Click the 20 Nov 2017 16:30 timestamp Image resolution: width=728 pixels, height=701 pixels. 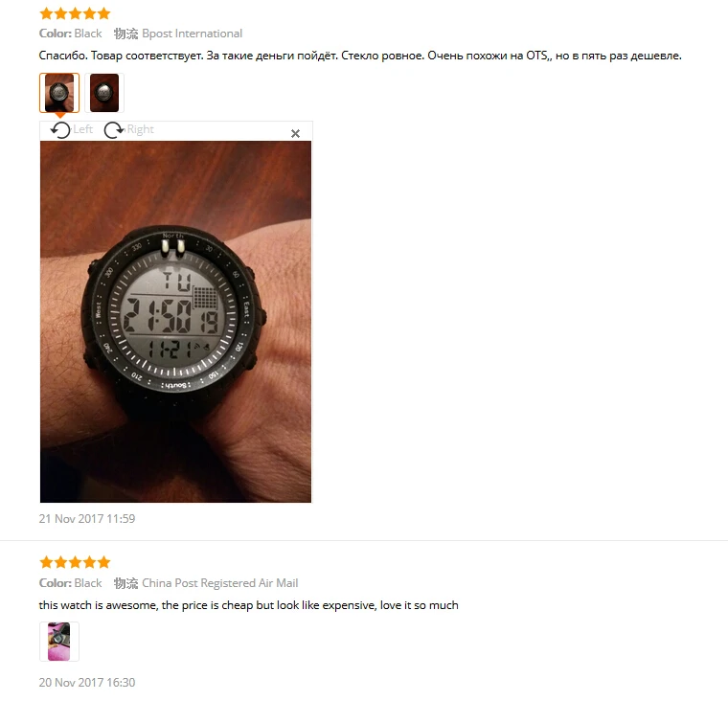point(87,683)
